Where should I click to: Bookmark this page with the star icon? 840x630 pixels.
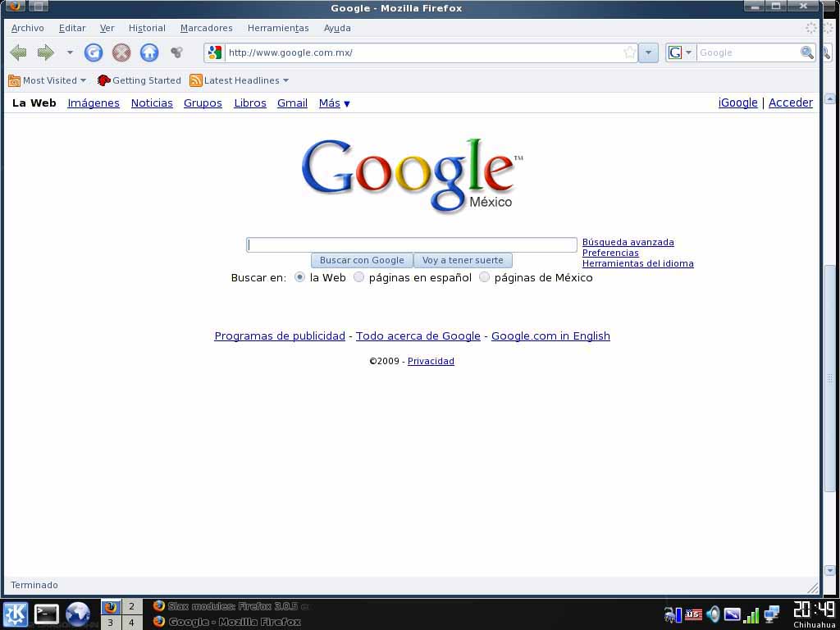(x=629, y=52)
